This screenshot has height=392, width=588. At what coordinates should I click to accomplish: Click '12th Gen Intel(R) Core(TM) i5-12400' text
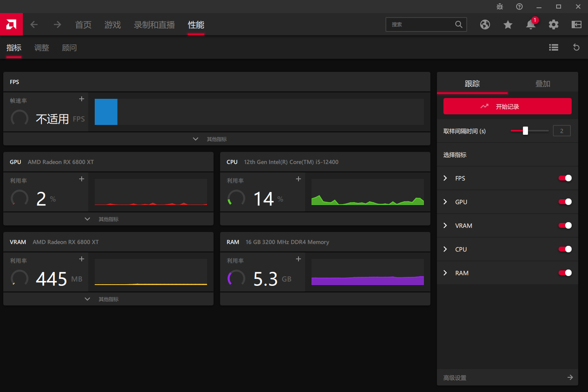pos(291,162)
